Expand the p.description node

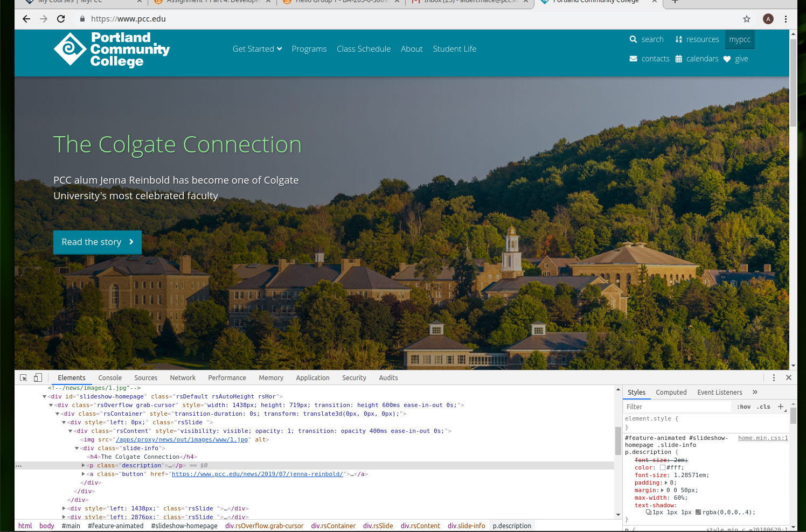pos(84,466)
